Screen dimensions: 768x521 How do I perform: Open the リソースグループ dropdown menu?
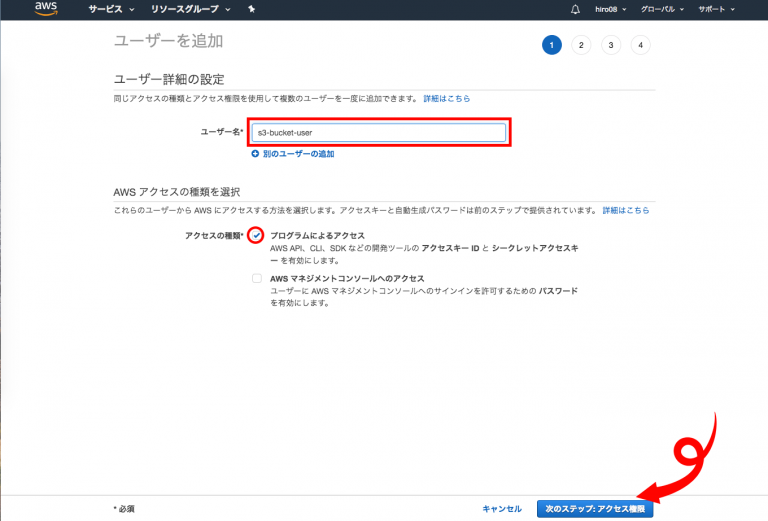(191, 9)
